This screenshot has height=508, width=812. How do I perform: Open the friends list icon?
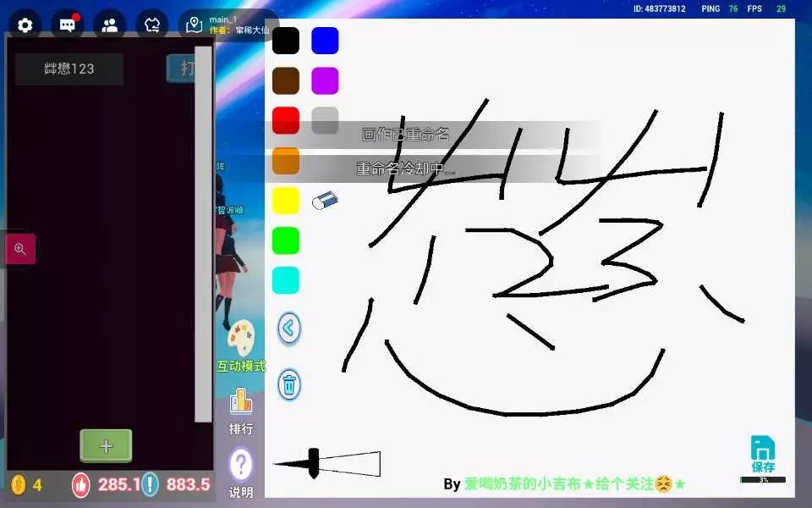click(x=109, y=25)
